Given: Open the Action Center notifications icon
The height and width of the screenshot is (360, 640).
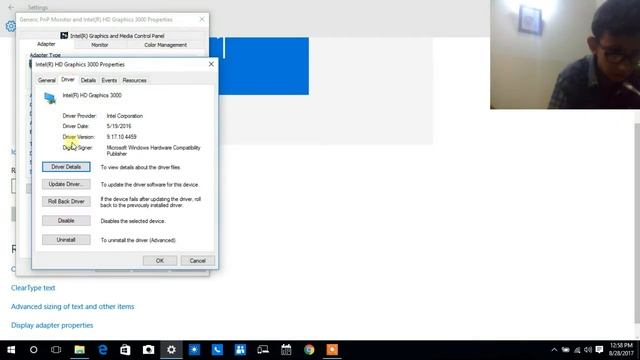Looking at the screenshot, I should tap(599, 350).
